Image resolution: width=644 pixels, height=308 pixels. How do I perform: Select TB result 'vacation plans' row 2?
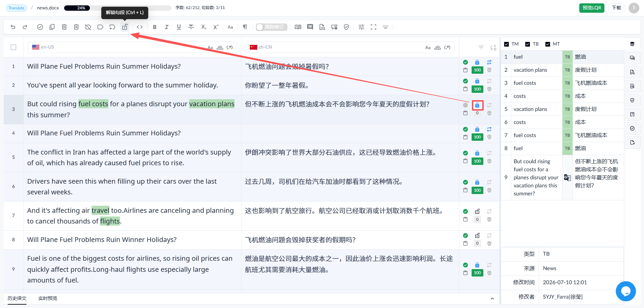point(562,70)
